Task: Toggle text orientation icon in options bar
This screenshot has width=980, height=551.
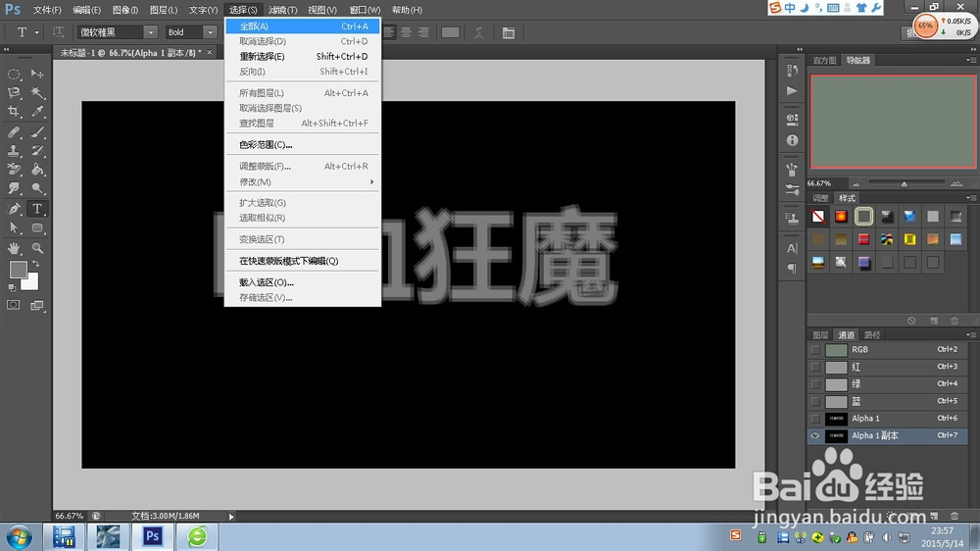Action: click(x=58, y=32)
